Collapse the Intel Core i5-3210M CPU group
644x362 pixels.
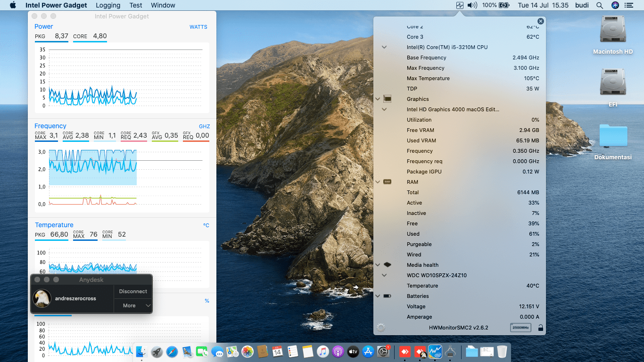coord(384,47)
